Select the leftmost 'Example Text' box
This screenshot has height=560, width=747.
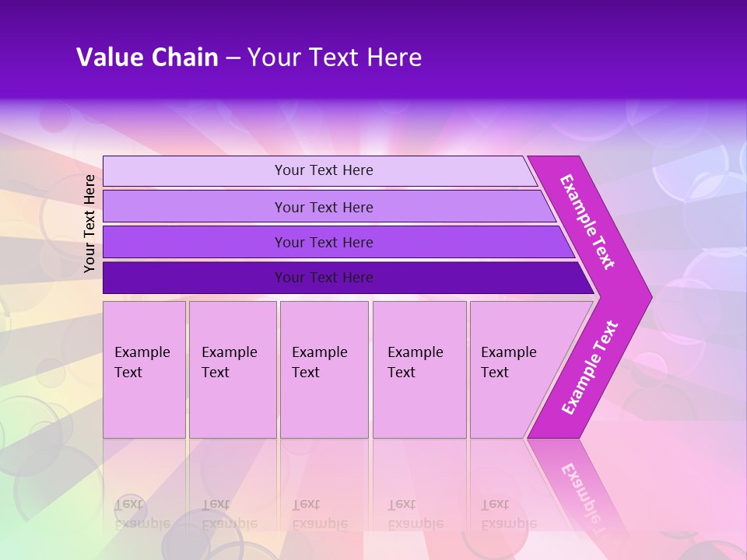click(144, 369)
